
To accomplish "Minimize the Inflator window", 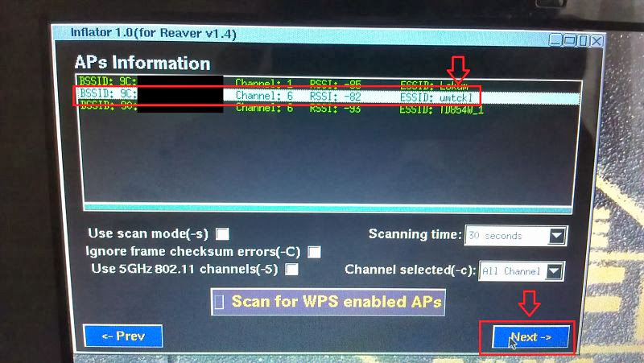I will [555, 39].
